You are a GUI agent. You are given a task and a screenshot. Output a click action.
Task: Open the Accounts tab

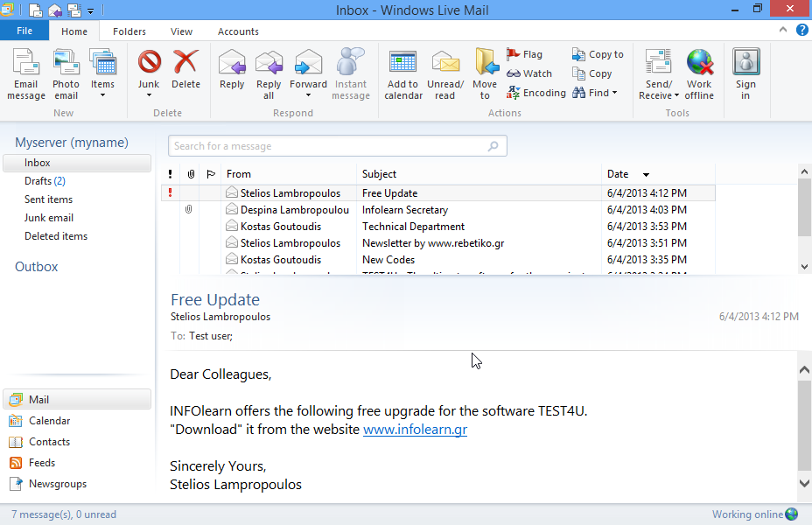click(238, 31)
